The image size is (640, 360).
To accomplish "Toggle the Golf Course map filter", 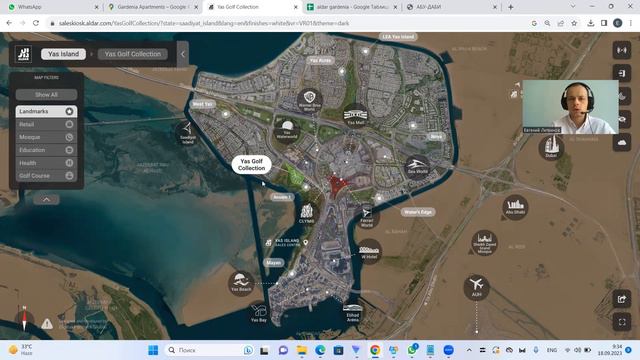I will tap(46, 176).
